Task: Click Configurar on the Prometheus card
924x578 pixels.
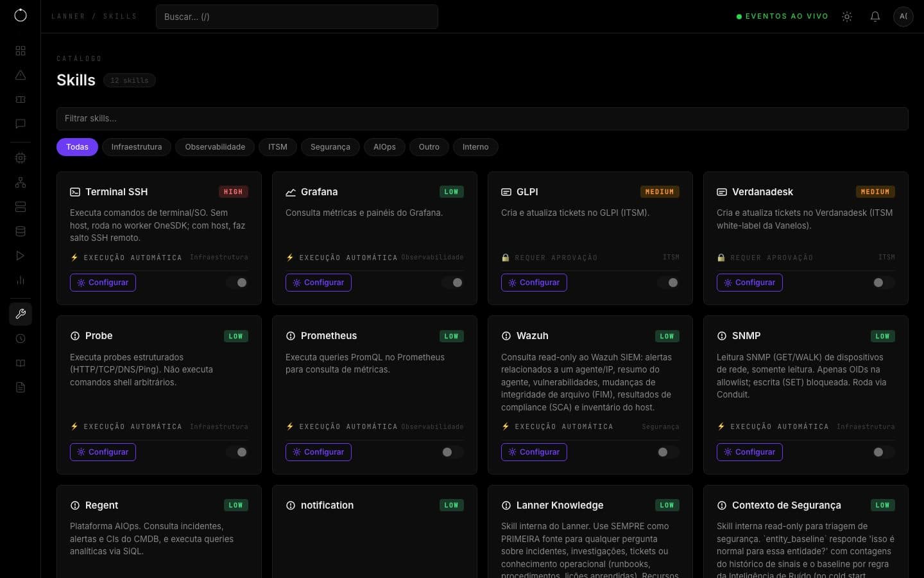Action: [318, 452]
